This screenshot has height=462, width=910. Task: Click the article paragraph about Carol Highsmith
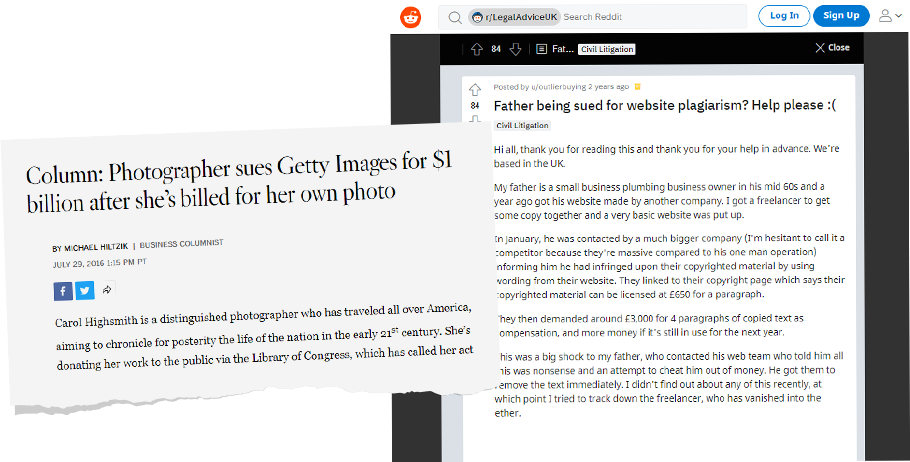(264, 338)
